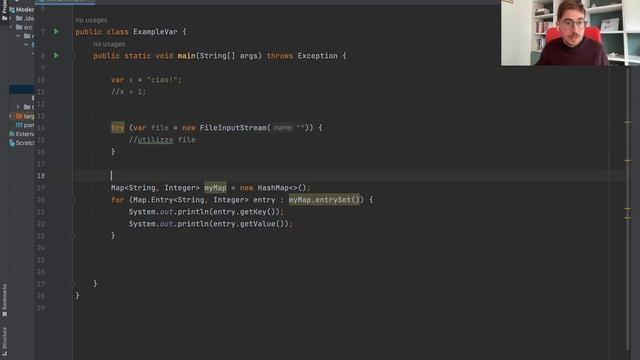The width and height of the screenshot is (640, 360).
Task: Click the top warning stripe in error gutter
Action: [627, 122]
